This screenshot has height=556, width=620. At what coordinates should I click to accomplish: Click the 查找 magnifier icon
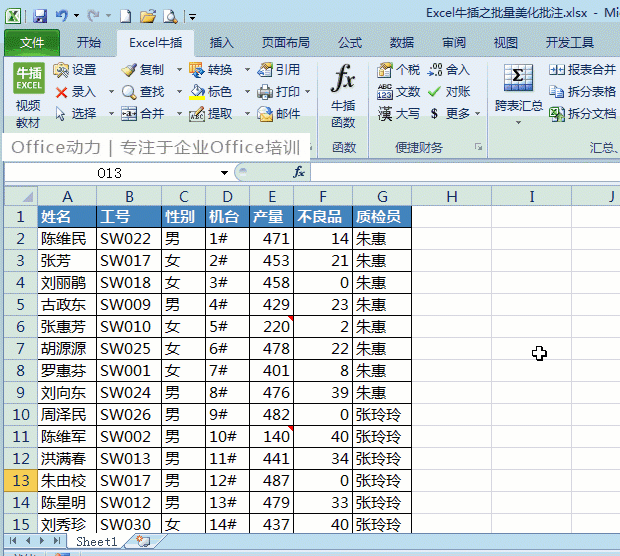[x=129, y=92]
